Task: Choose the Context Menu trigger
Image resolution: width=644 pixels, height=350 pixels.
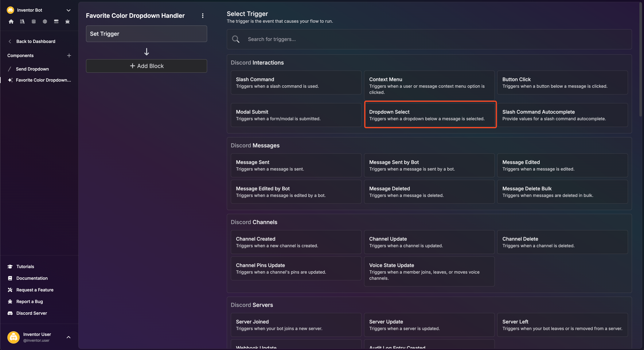Action: tap(429, 86)
